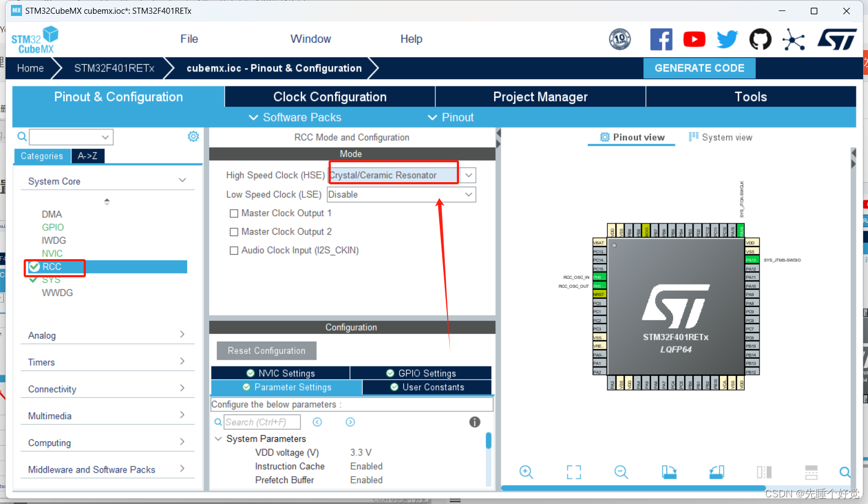Click the ST logo icon
Screen dimensions: 868x504
(837, 40)
